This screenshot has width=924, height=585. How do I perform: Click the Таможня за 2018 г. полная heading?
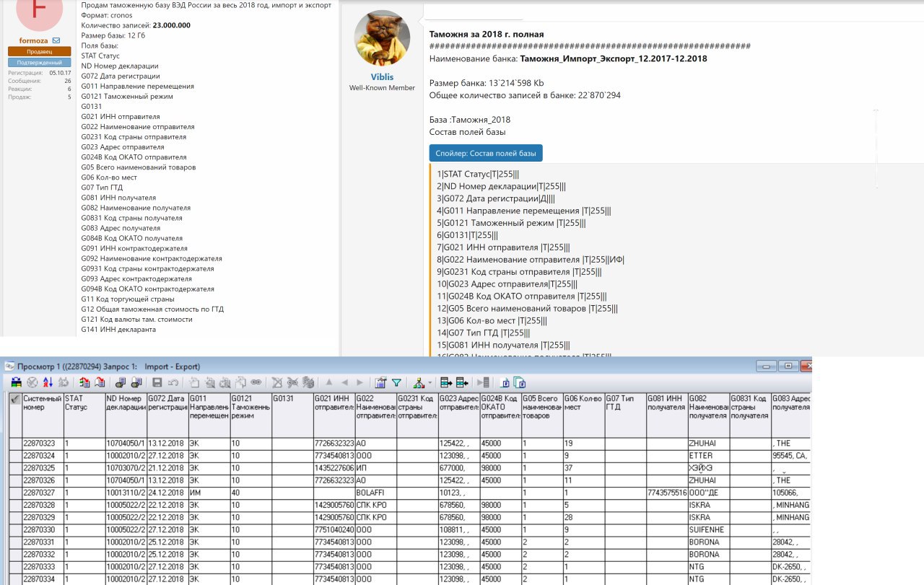tap(487, 34)
